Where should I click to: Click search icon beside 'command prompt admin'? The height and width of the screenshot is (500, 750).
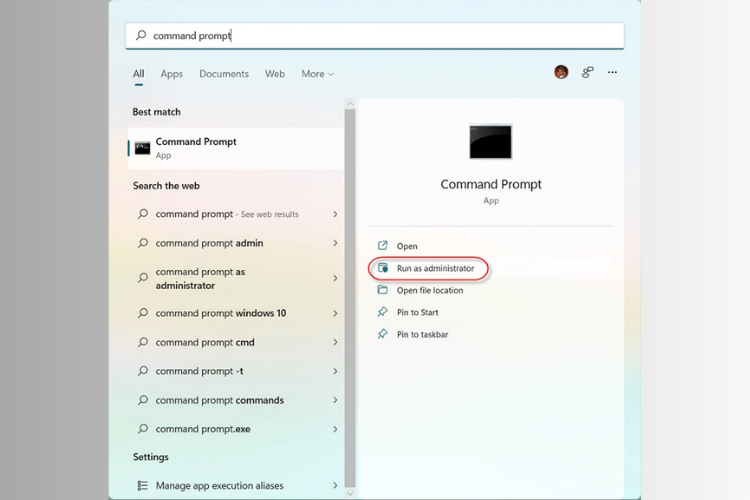143,243
